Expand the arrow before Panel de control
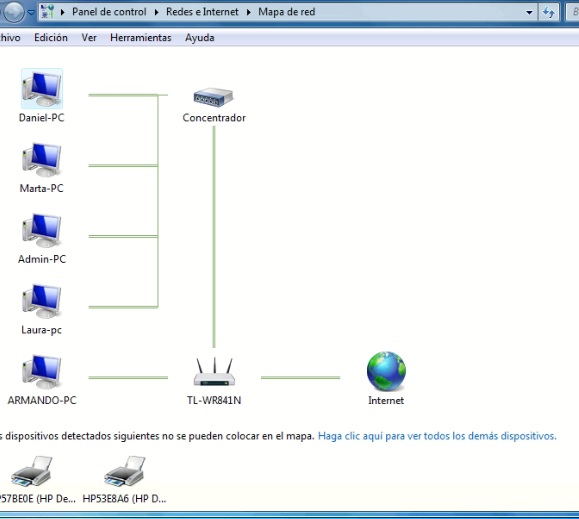The image size is (579, 519). [x=62, y=12]
